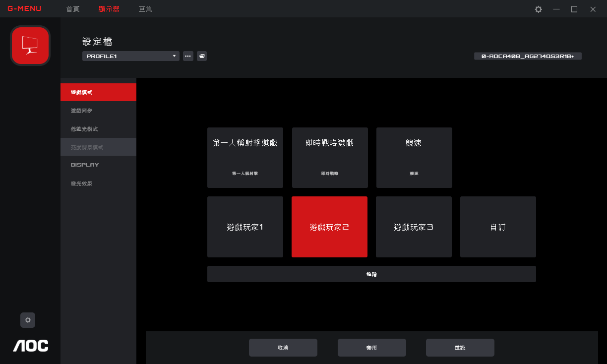Expand the PROFILE1 dropdown
The image size is (607, 364).
tap(130, 56)
